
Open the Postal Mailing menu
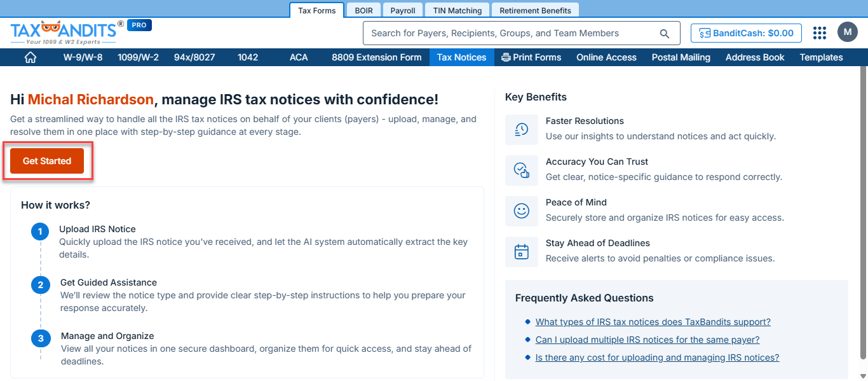tap(681, 57)
